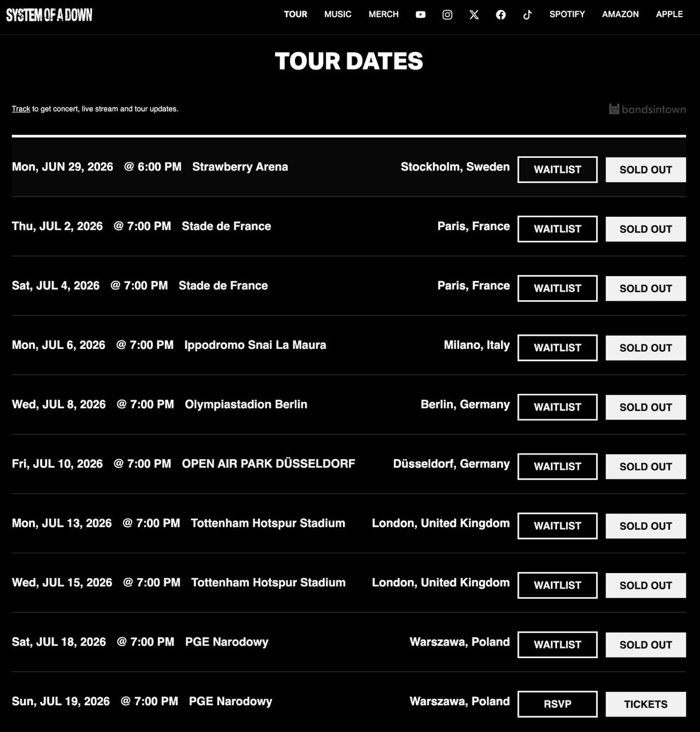The image size is (700, 732).
Task: Open the Spotify navigation link
Action: [x=567, y=14]
